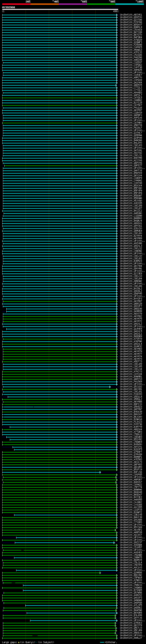Select hit label UniRef100_Q5I1D2
The width and height of the screenshot is (146, 644).
pyautogui.click(x=131, y=387)
